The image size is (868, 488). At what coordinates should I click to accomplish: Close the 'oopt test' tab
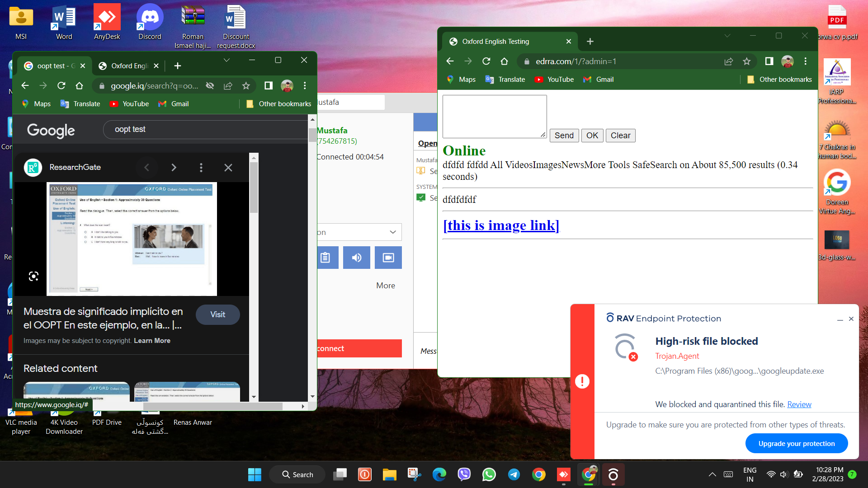click(x=83, y=66)
